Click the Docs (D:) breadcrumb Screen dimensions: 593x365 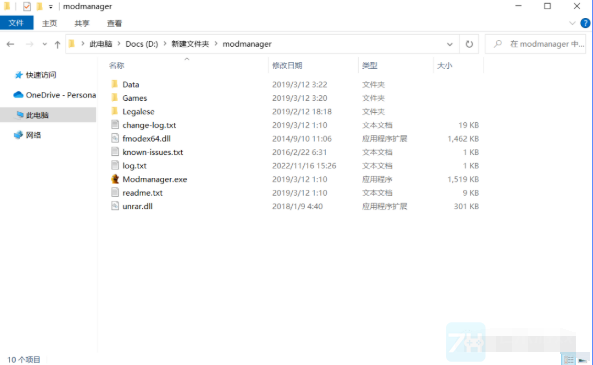point(142,44)
